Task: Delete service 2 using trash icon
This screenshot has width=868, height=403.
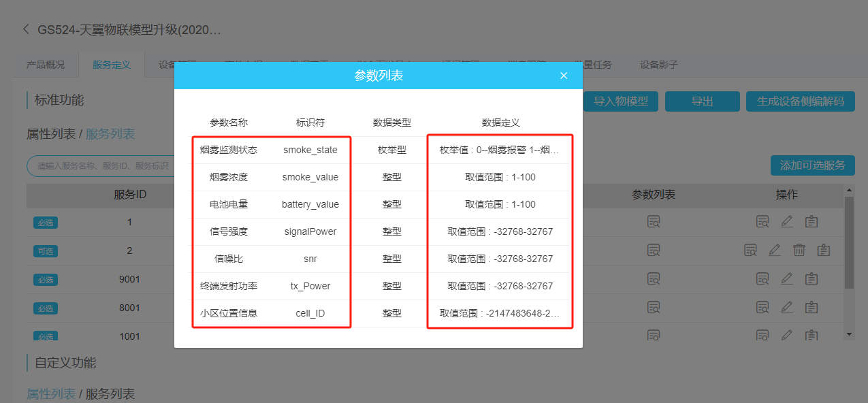Action: pyautogui.click(x=799, y=250)
